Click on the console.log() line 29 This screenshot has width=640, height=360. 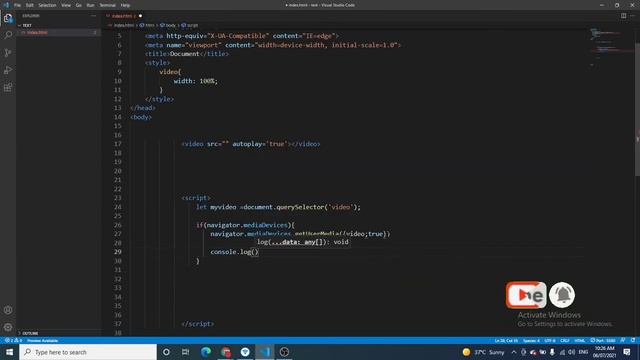click(234, 252)
